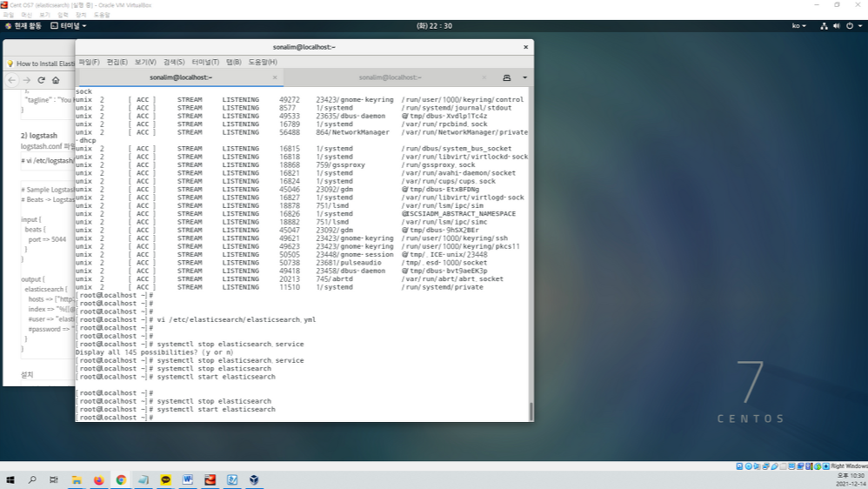Click the '2) logstash' heading in browser
868x489 pixels.
(39, 135)
